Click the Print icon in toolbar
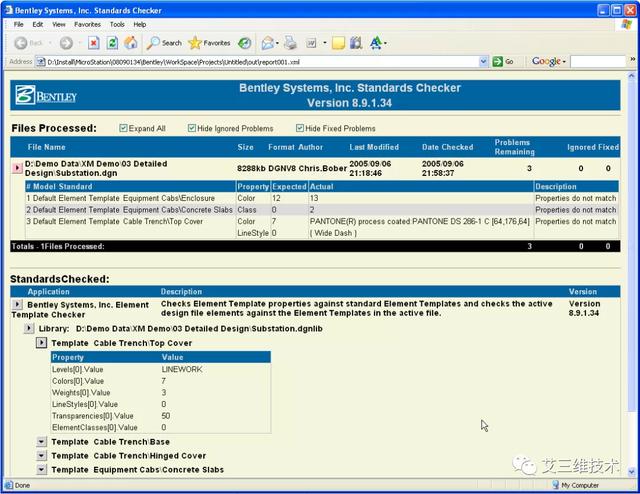The width and height of the screenshot is (640, 494). click(x=290, y=43)
